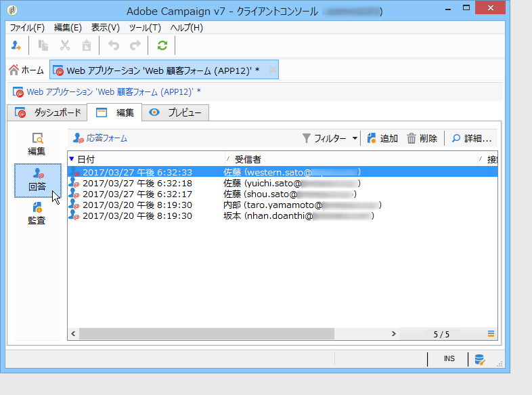Click the paste clipboard icon
The width and height of the screenshot is (532, 395).
[87, 45]
